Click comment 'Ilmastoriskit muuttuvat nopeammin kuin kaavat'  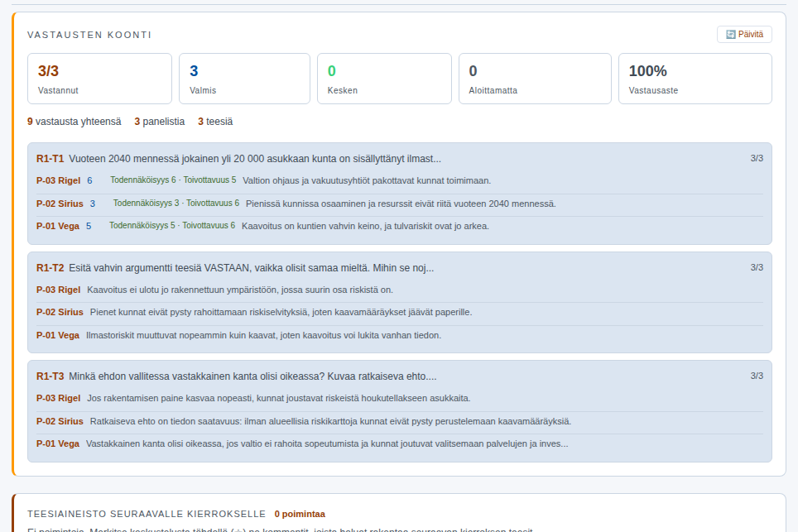pyautogui.click(x=263, y=335)
